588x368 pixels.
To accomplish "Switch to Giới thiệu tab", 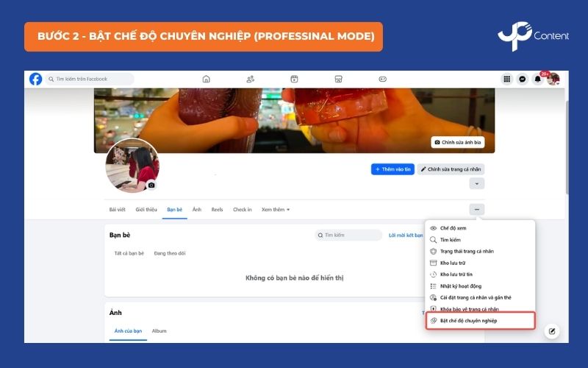I will (146, 210).
